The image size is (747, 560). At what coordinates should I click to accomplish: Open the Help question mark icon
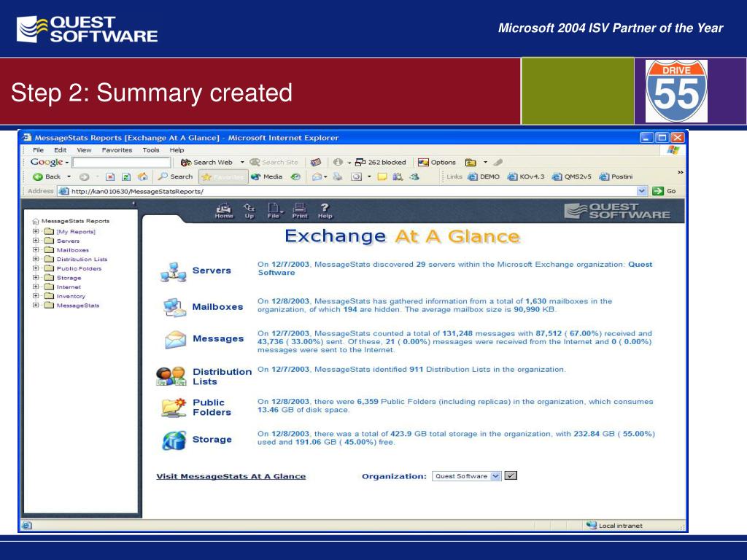(325, 211)
